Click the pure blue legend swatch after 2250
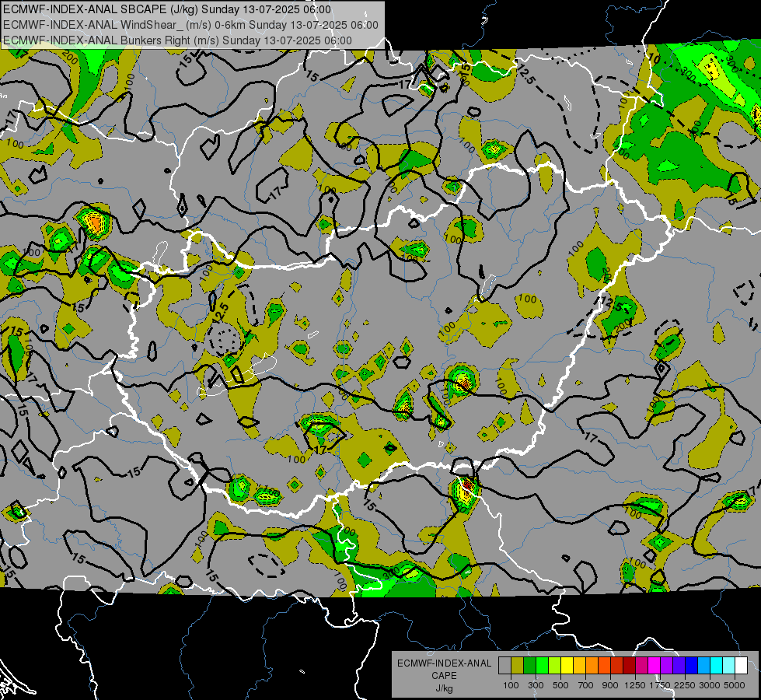The image size is (761, 700). pos(692,665)
